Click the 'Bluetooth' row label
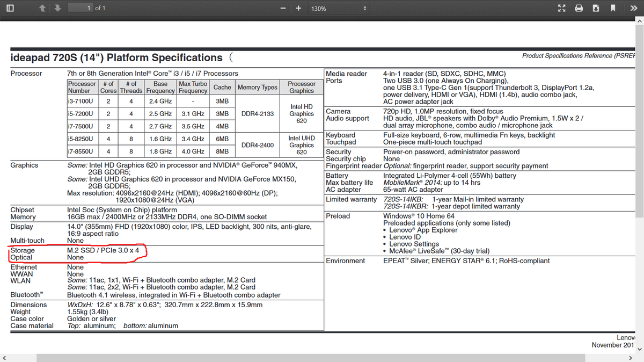The height and width of the screenshot is (362, 644). point(27,295)
